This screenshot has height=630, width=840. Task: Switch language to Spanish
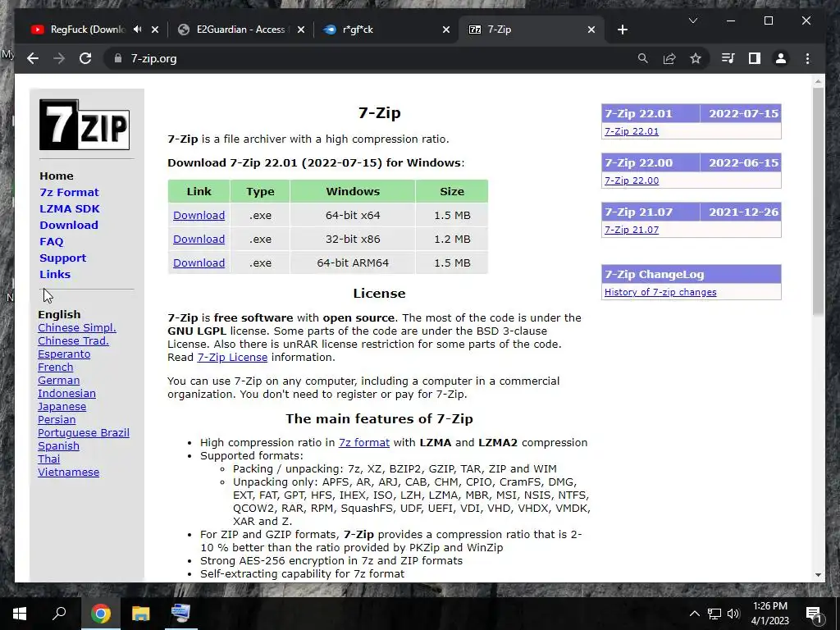point(58,445)
